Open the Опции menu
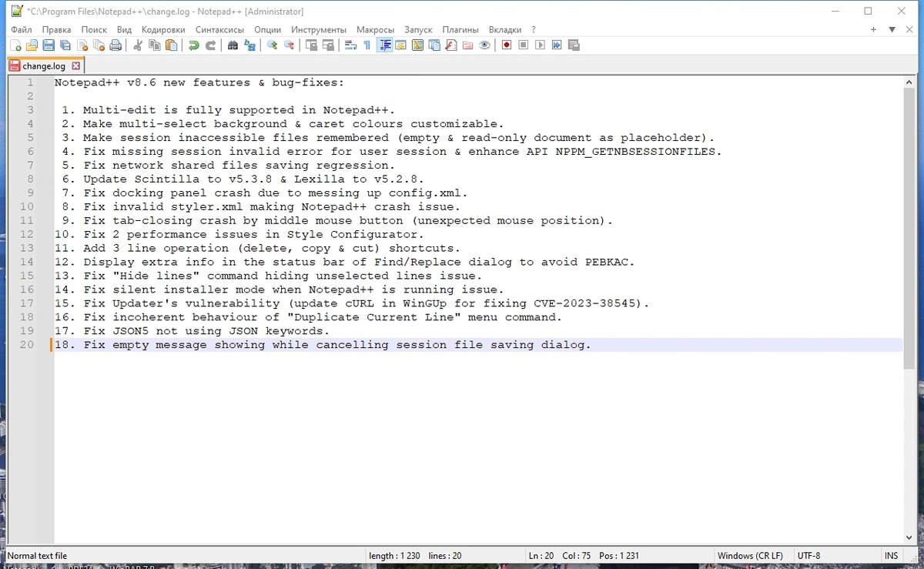Viewport: 924px width, 569px height. click(x=268, y=29)
